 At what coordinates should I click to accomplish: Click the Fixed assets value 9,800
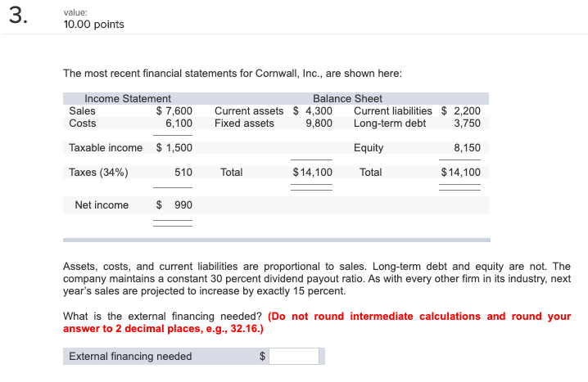coord(319,124)
